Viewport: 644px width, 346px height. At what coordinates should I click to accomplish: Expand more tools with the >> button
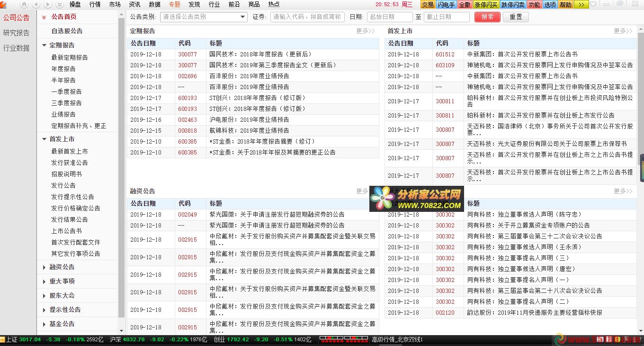point(581,5)
